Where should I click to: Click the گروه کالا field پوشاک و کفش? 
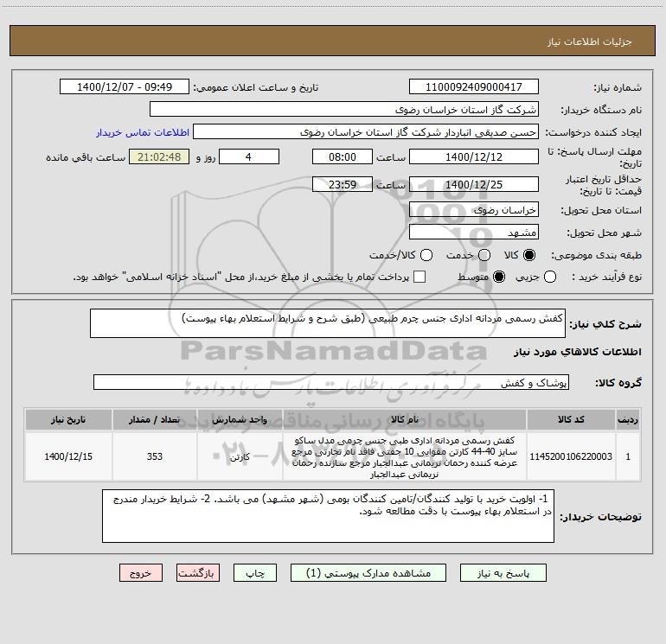click(331, 382)
